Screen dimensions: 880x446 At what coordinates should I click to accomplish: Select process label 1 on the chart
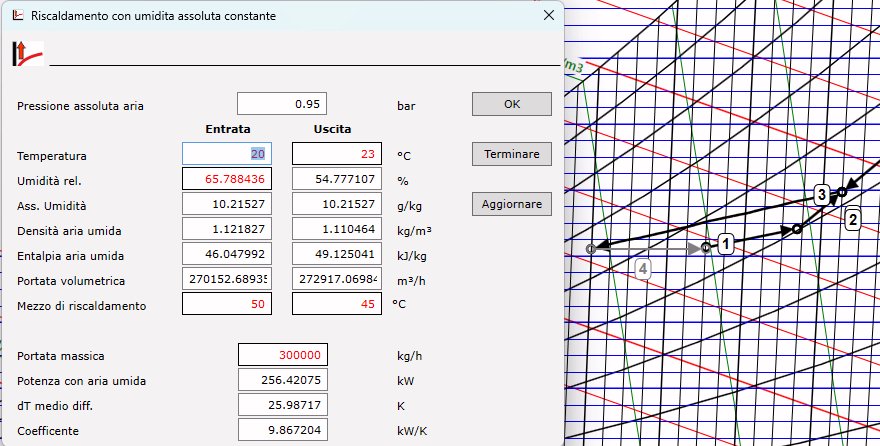click(726, 243)
